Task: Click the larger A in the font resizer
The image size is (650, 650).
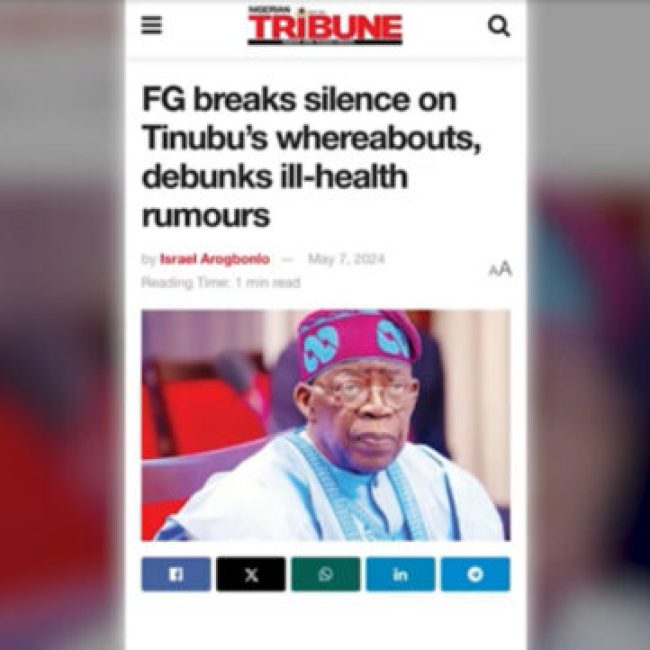Action: [505, 268]
